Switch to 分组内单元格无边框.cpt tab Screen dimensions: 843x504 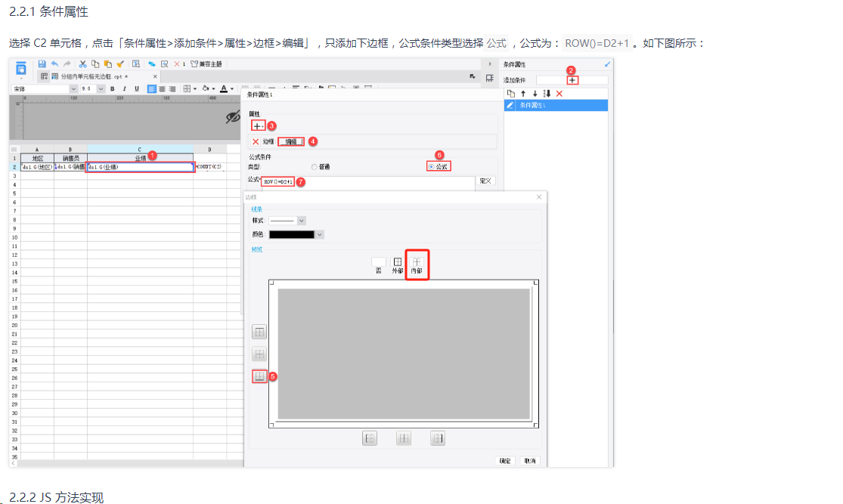pyautogui.click(x=94, y=76)
